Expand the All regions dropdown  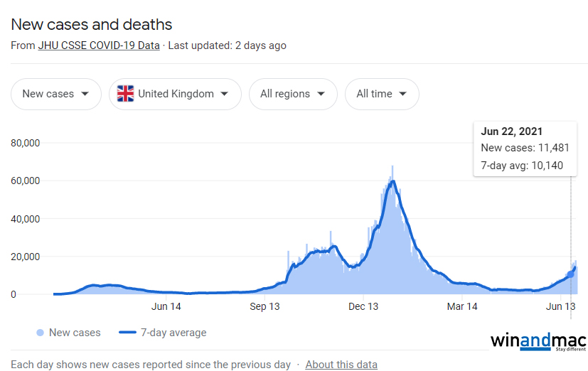tap(292, 94)
